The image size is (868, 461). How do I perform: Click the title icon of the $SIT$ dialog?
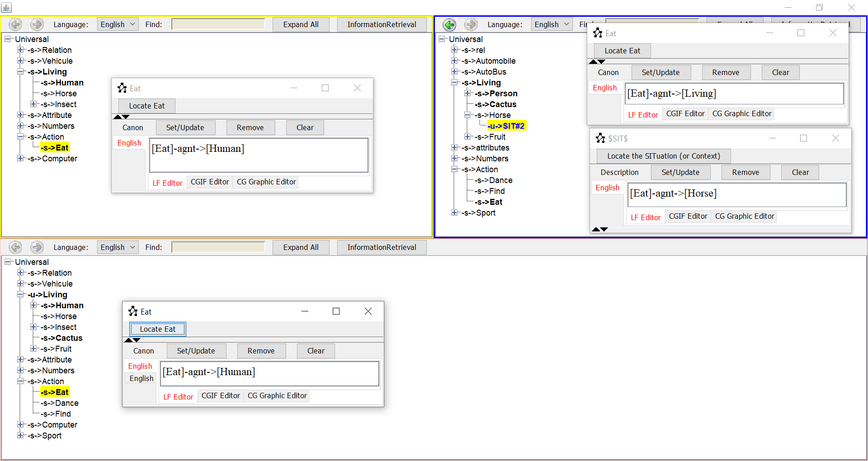(x=600, y=138)
